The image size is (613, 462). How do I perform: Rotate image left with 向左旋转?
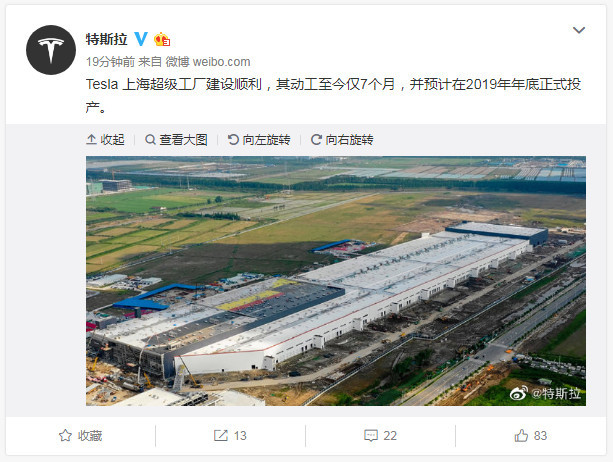coord(259,140)
